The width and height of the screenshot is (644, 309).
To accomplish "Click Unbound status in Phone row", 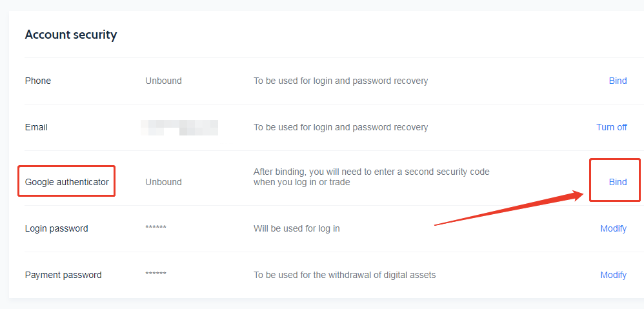I will (163, 81).
